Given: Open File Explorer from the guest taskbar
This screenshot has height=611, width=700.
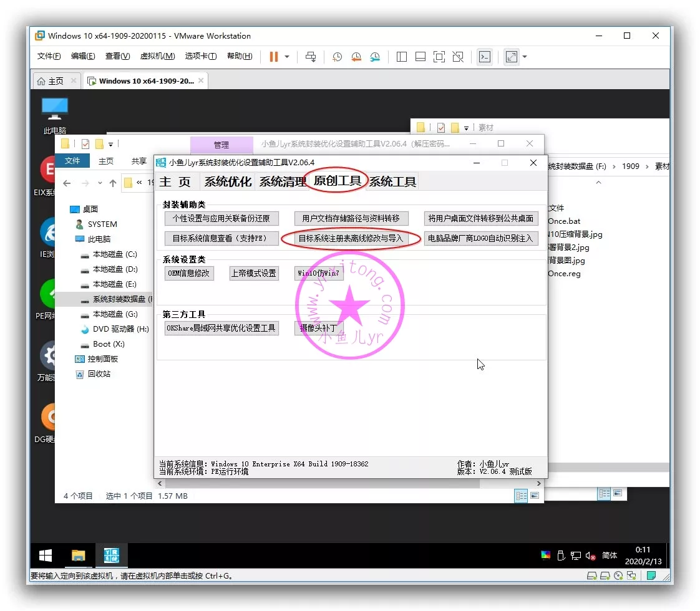Looking at the screenshot, I should point(78,556).
